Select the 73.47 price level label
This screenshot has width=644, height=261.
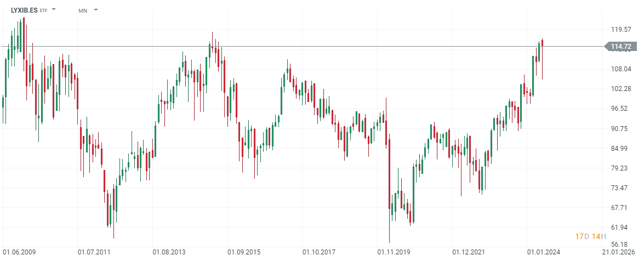click(x=620, y=188)
